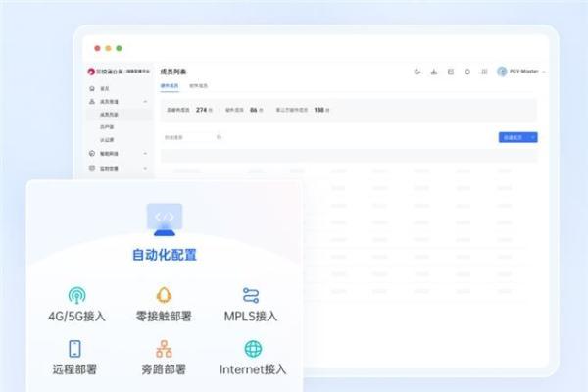
Task: Select the first underlined member tab
Action: pyautogui.click(x=170, y=86)
